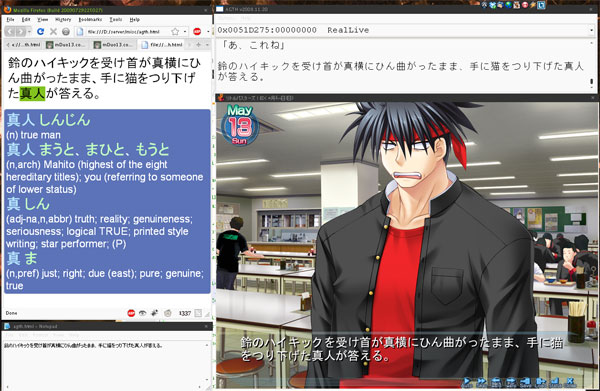Open Firefox File menu
Image resolution: width=600 pixels, height=391 pixels.
(10, 20)
